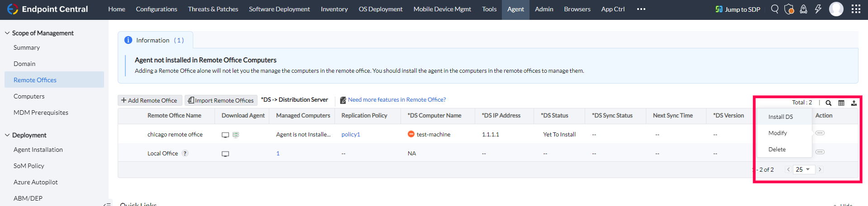Click the table search icon beside Total
The image size is (868, 206).
coord(828,103)
